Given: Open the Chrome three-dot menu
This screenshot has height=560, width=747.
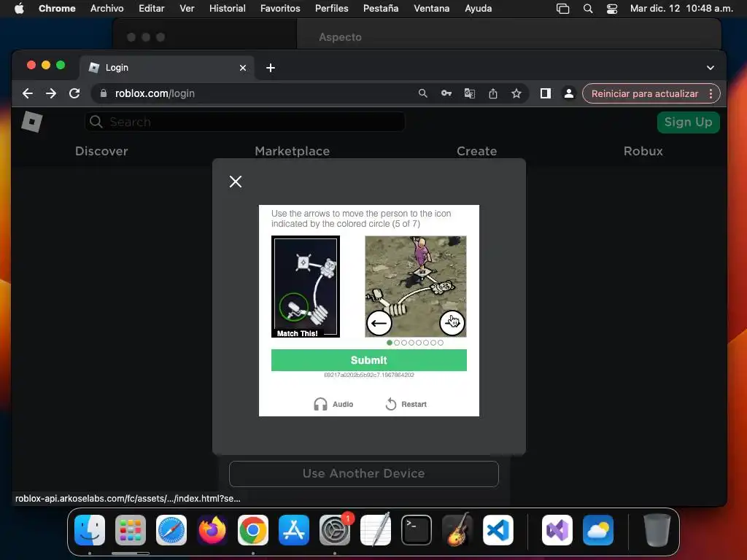Looking at the screenshot, I should [x=711, y=93].
